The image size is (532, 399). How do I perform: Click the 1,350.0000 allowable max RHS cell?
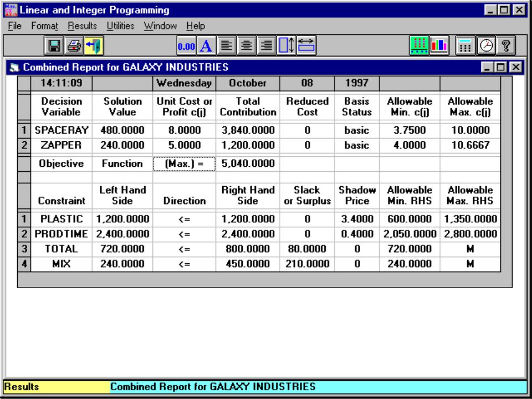click(470, 219)
